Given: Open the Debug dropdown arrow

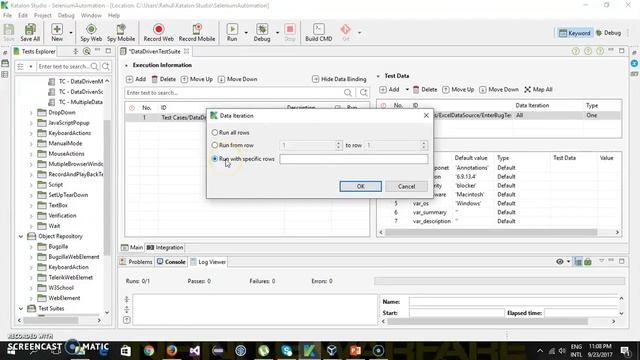Looking at the screenshot, I should (x=278, y=33).
